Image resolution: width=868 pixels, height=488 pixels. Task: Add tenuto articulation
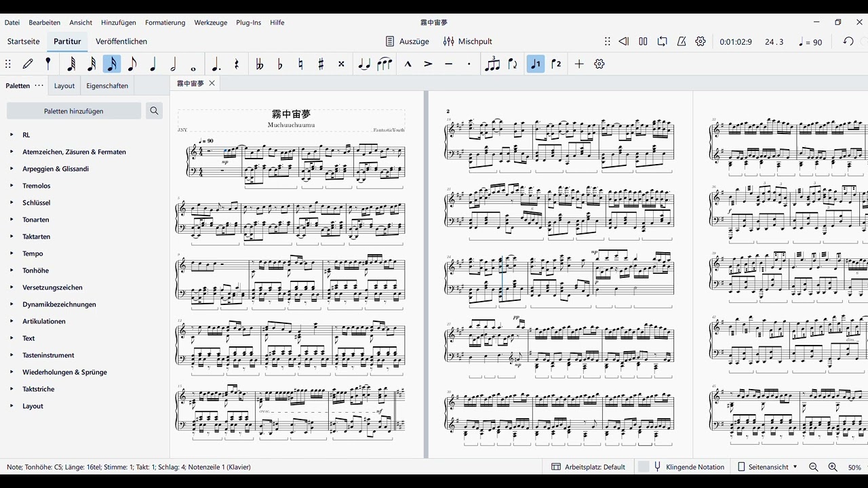(x=448, y=64)
